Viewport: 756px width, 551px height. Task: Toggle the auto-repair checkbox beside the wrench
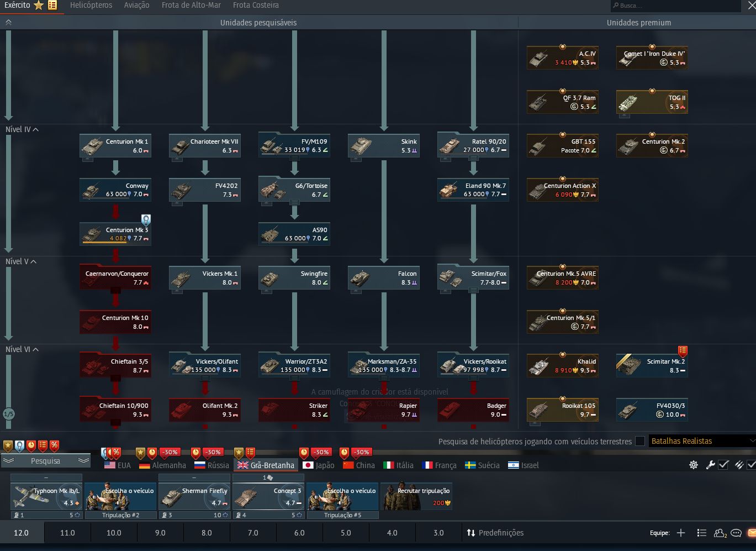tap(723, 465)
